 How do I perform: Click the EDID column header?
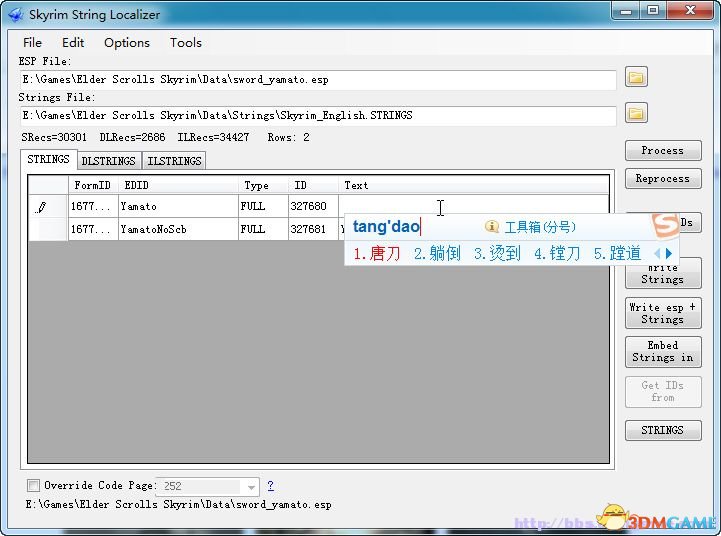pos(178,185)
